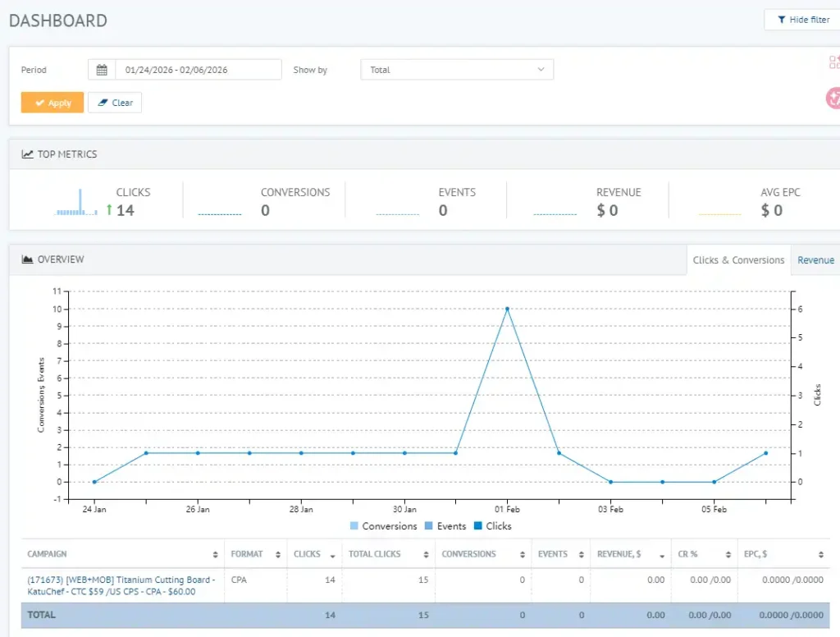The width and height of the screenshot is (840, 637).
Task: Sort by the Format column
Action: [256, 554]
